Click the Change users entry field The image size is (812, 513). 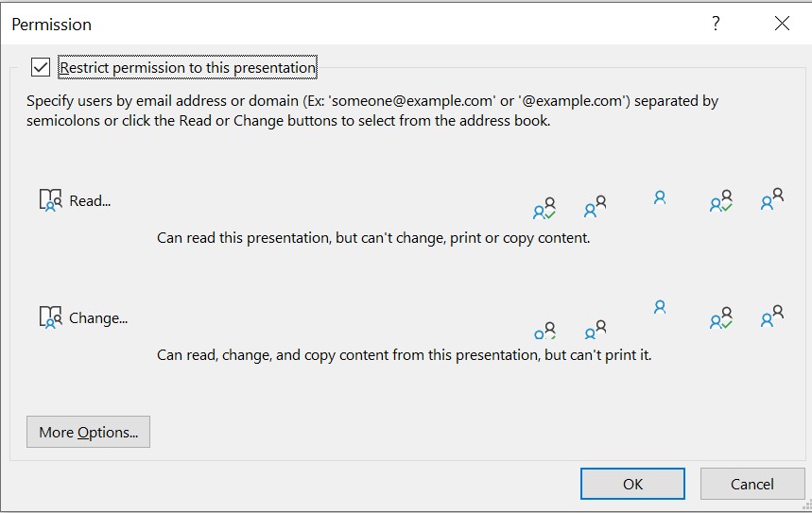pos(332,317)
